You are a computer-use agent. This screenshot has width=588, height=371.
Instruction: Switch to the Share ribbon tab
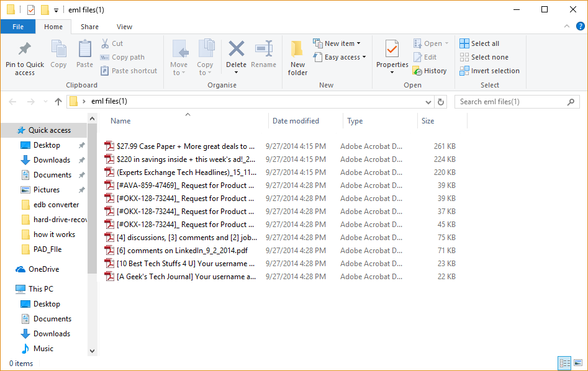point(89,27)
